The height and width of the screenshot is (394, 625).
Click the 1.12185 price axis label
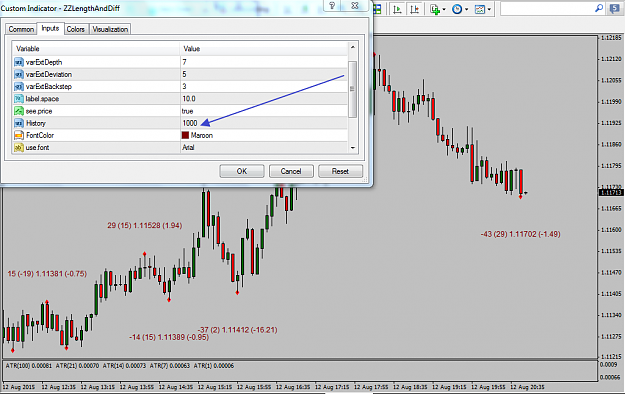pos(611,37)
